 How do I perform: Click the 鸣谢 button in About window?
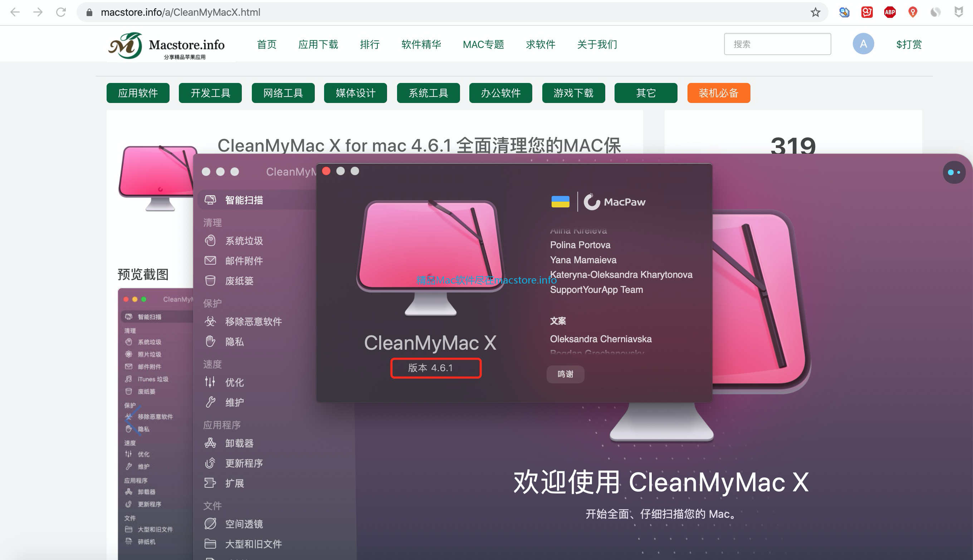[565, 374]
